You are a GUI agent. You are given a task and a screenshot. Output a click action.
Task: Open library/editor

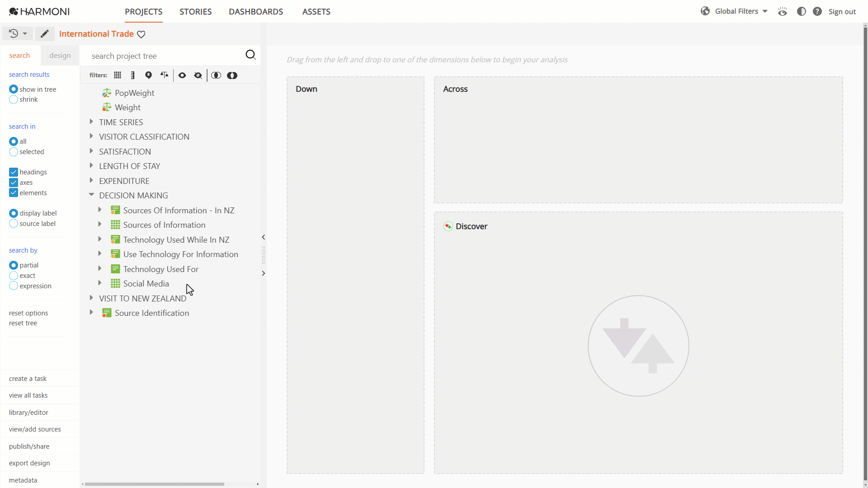click(x=28, y=413)
